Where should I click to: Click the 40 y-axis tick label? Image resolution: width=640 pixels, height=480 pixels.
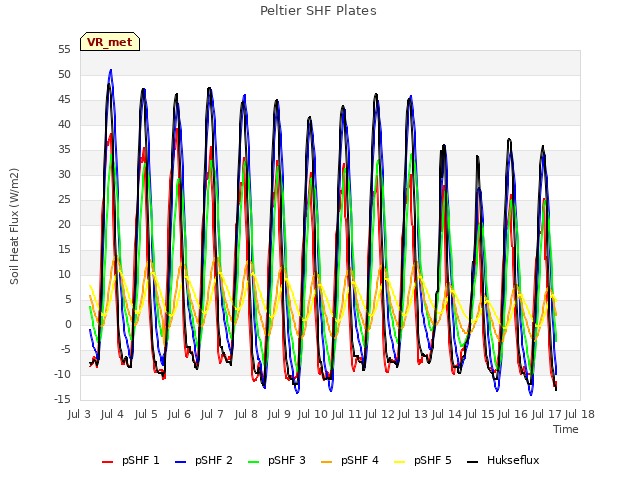[x=64, y=125]
